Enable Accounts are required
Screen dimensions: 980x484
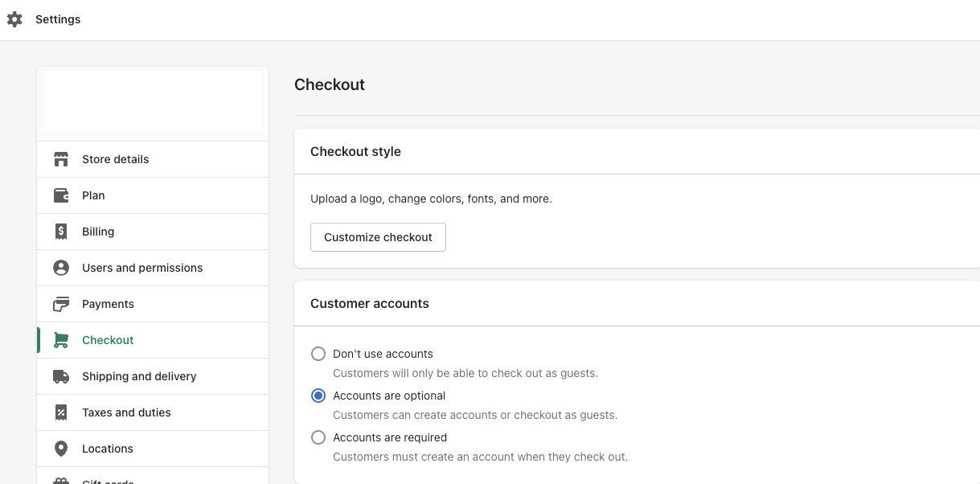click(x=318, y=437)
